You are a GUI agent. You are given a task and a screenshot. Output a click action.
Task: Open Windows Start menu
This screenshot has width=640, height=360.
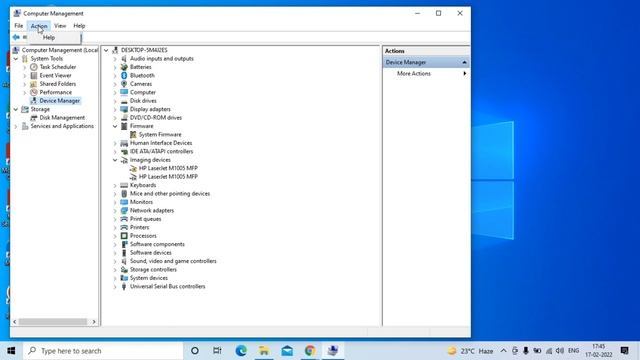click(11, 351)
